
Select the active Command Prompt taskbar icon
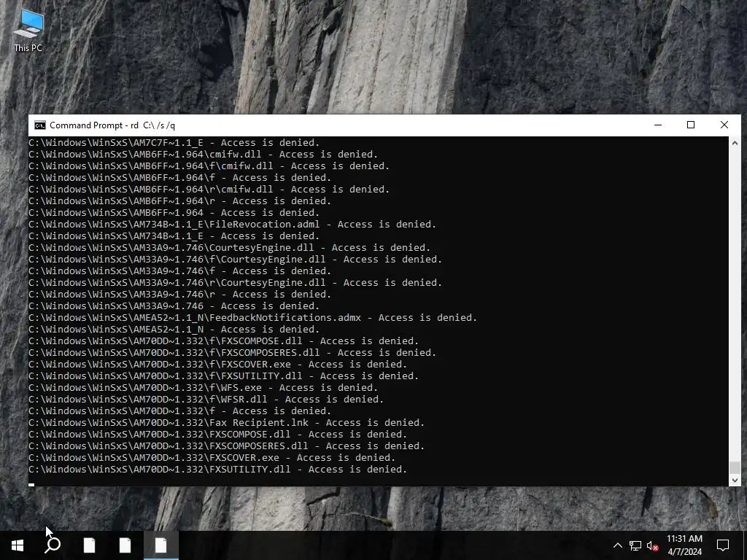(161, 545)
